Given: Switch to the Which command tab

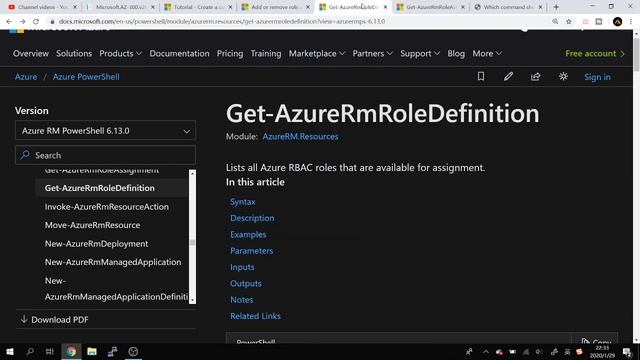Looking at the screenshot, I should pos(508,7).
